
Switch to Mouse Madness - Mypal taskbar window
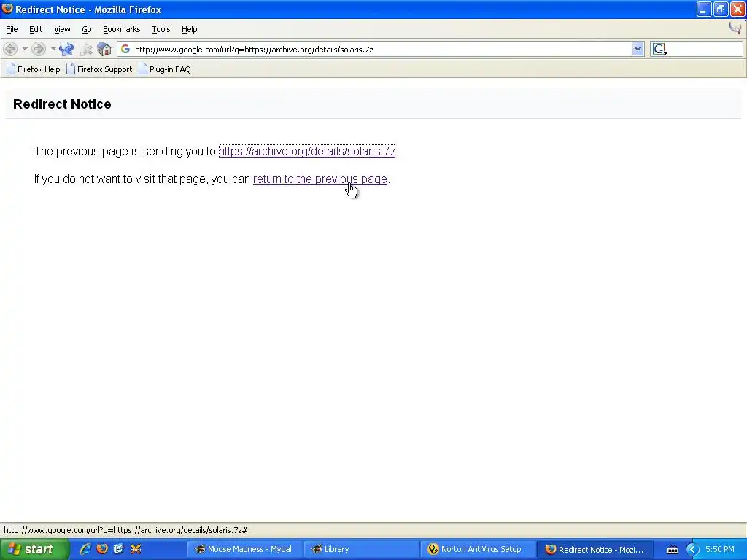click(244, 549)
